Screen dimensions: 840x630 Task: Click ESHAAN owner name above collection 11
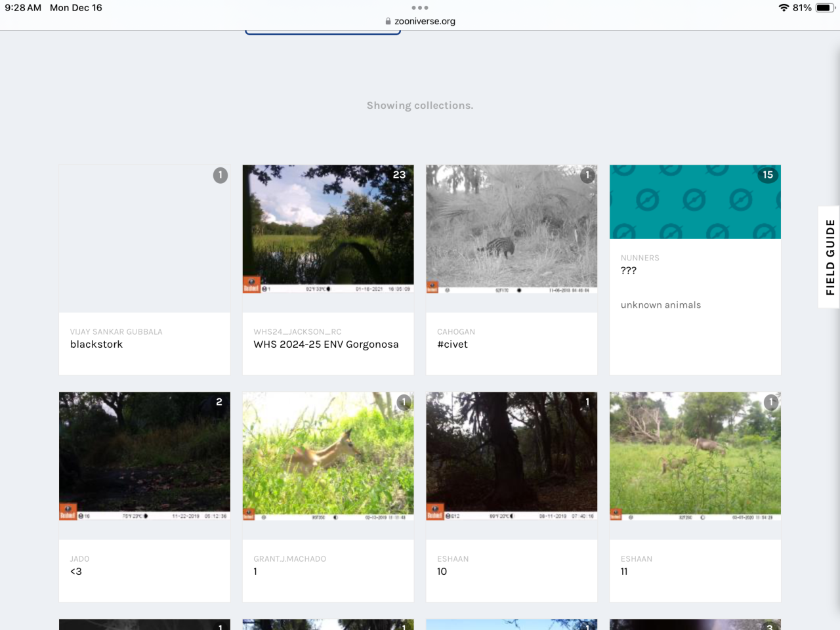(x=637, y=559)
